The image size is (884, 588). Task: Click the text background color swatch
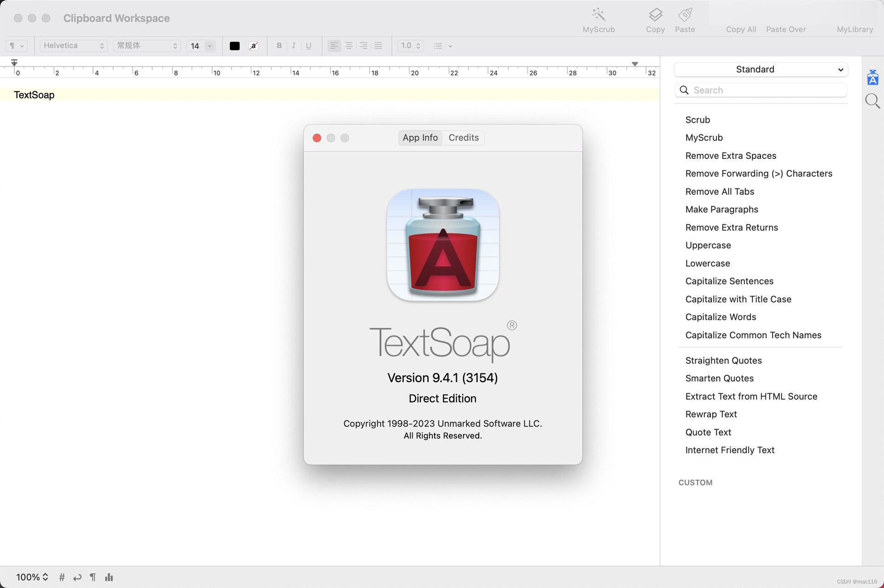pyautogui.click(x=253, y=46)
